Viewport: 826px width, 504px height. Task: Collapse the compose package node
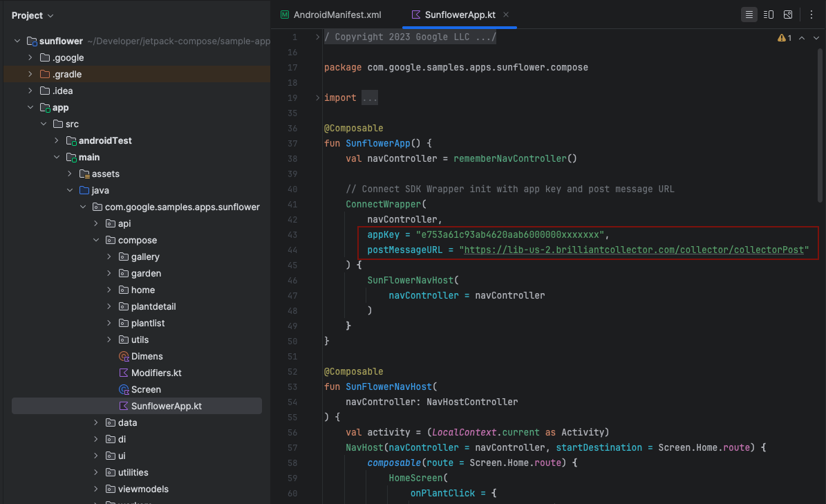tap(96, 241)
